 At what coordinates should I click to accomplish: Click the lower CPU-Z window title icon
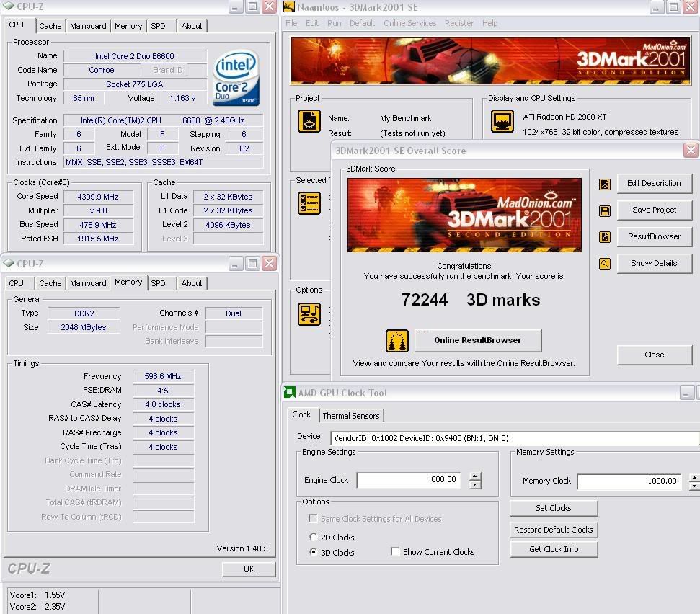(x=9, y=263)
